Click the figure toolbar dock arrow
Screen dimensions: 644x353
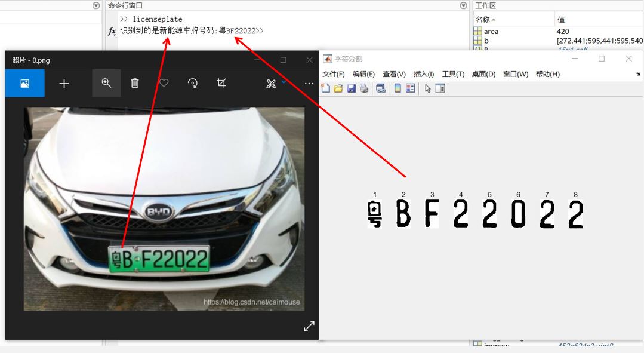click(x=638, y=75)
